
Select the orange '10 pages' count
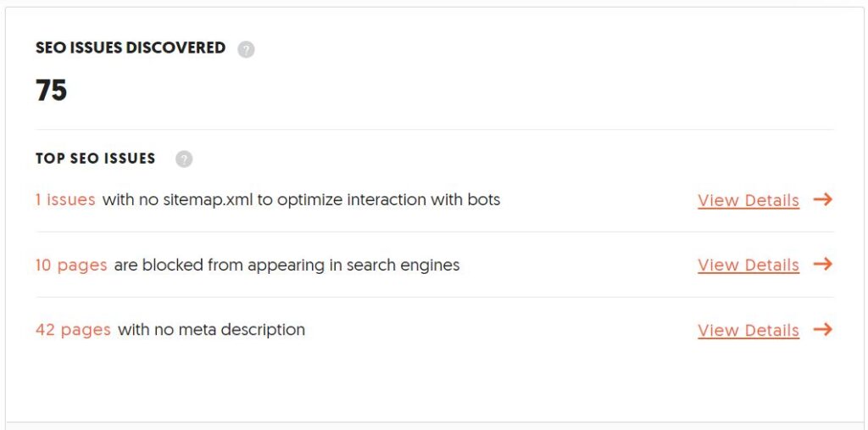(71, 265)
